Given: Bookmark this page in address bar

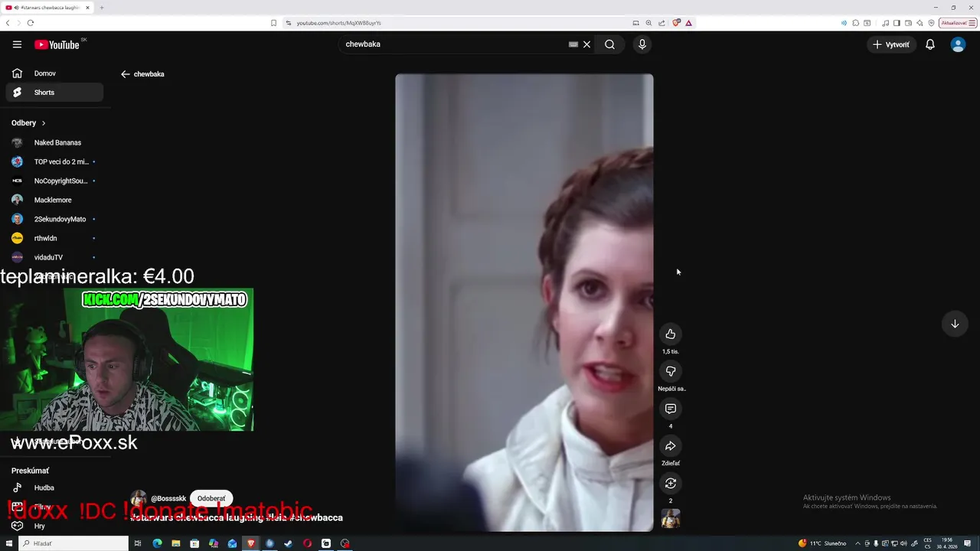Looking at the screenshot, I should pos(273,23).
